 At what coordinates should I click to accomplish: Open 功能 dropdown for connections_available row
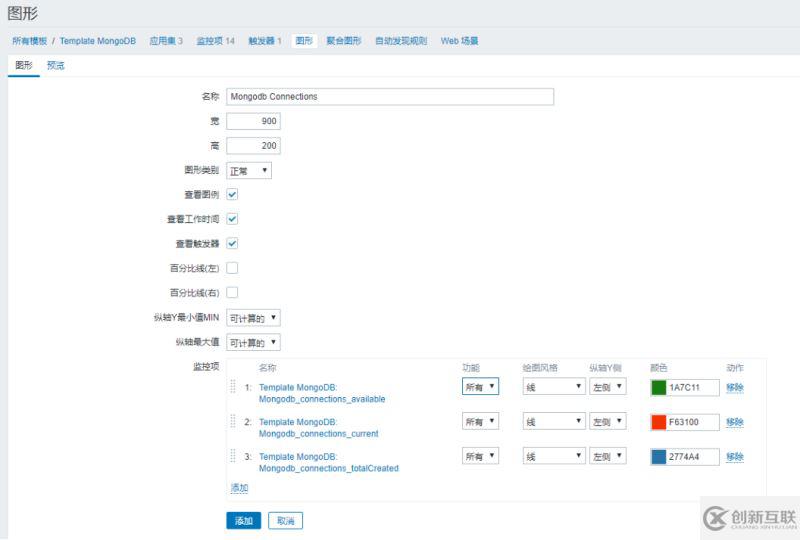pos(480,387)
